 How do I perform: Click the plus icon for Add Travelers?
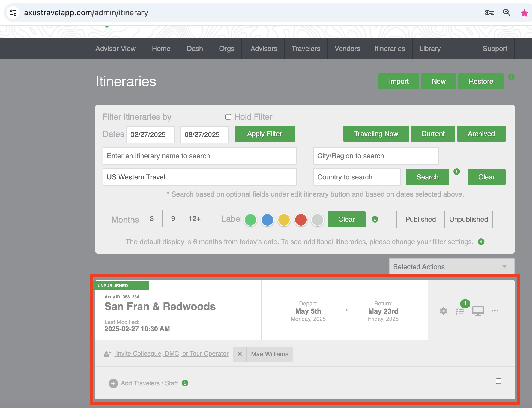[113, 383]
